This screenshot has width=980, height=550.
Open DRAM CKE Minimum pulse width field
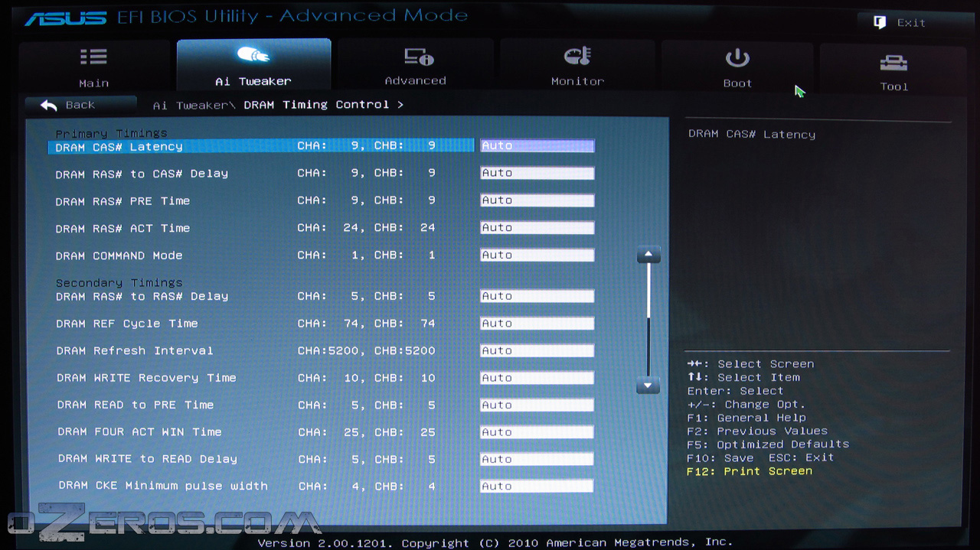[537, 486]
